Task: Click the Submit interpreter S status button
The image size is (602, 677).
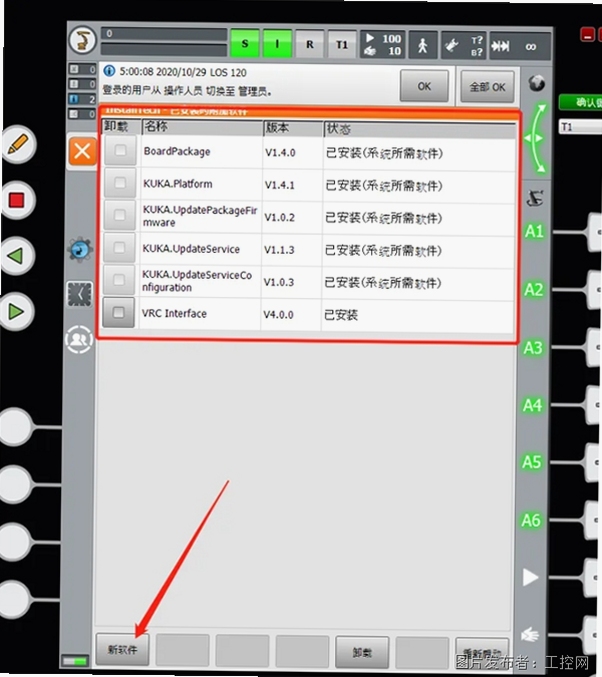Action: coord(245,43)
